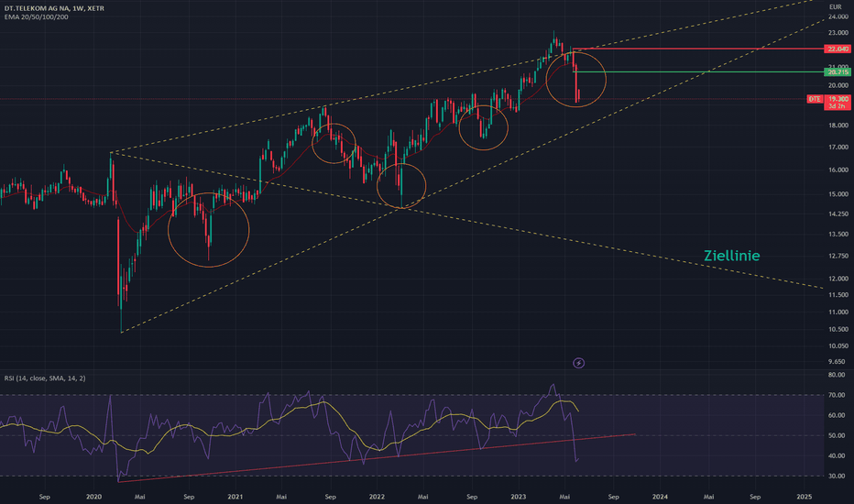This screenshot has width=854, height=504.
Task: Click the 18.000 price scale value
Action: pos(838,126)
